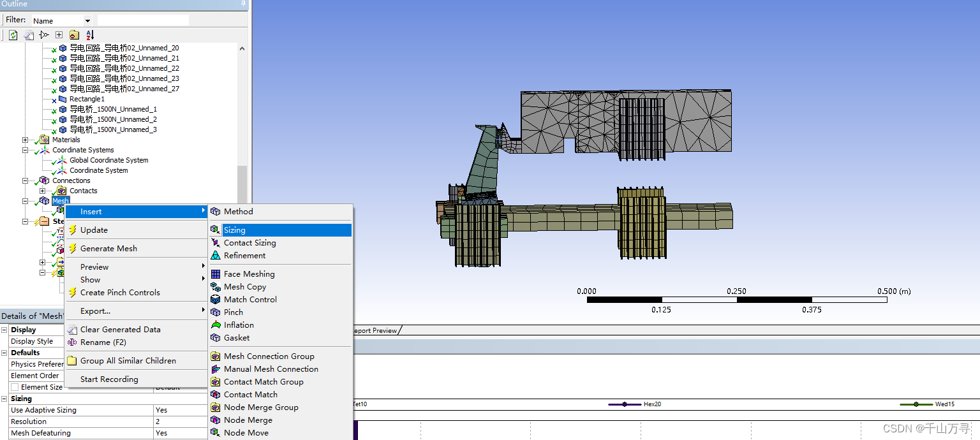Choose Mesh Connection Group
Screen dimensions: 980x440
click(280, 356)
